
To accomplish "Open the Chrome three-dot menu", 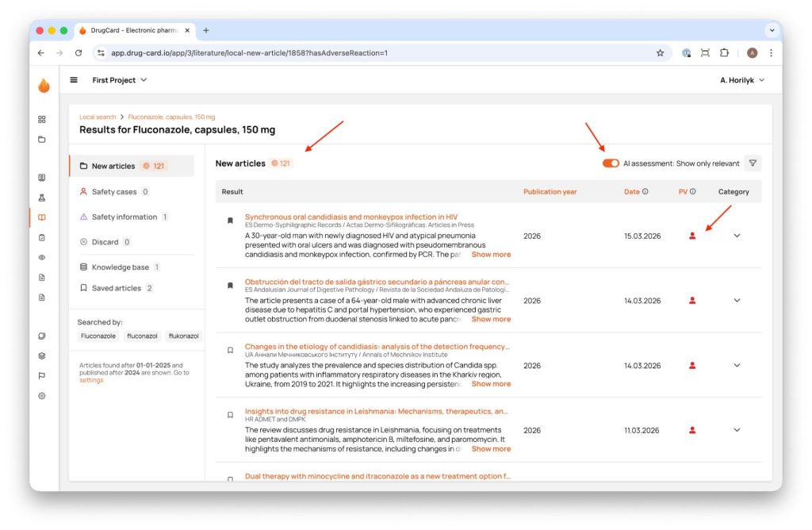I will coord(771,53).
